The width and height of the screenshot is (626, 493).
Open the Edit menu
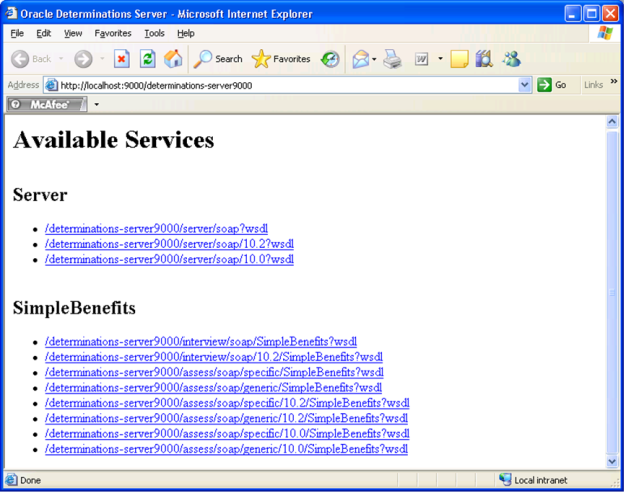pyautogui.click(x=44, y=33)
